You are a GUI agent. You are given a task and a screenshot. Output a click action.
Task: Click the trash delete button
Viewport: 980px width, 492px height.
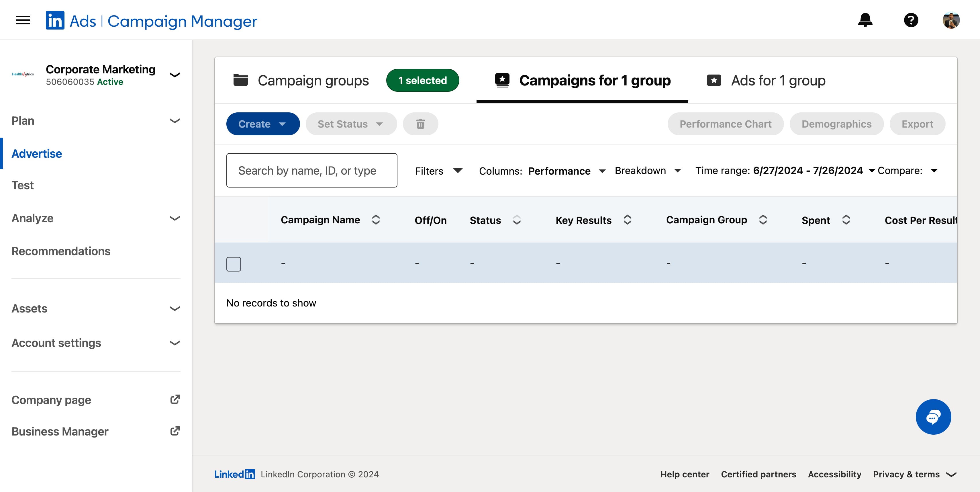pyautogui.click(x=420, y=124)
